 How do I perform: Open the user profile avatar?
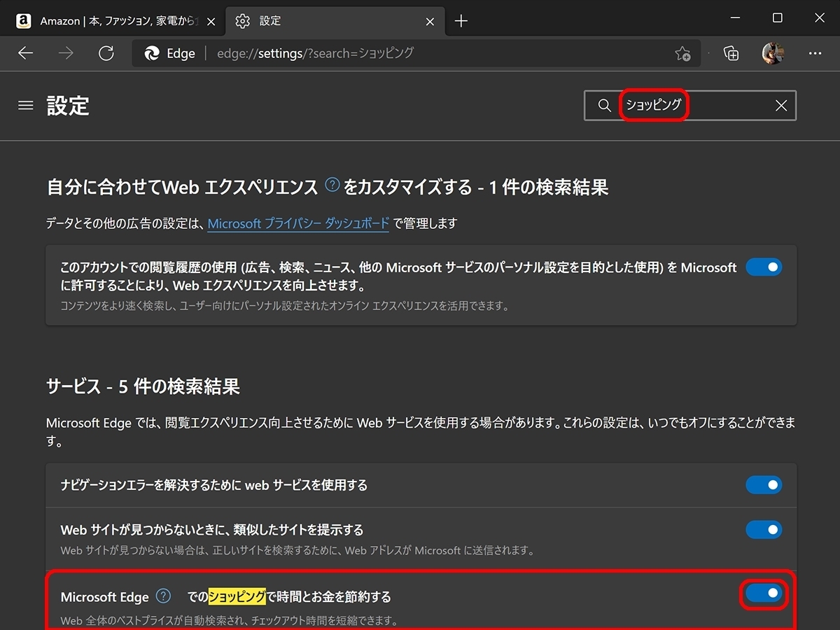click(x=773, y=53)
